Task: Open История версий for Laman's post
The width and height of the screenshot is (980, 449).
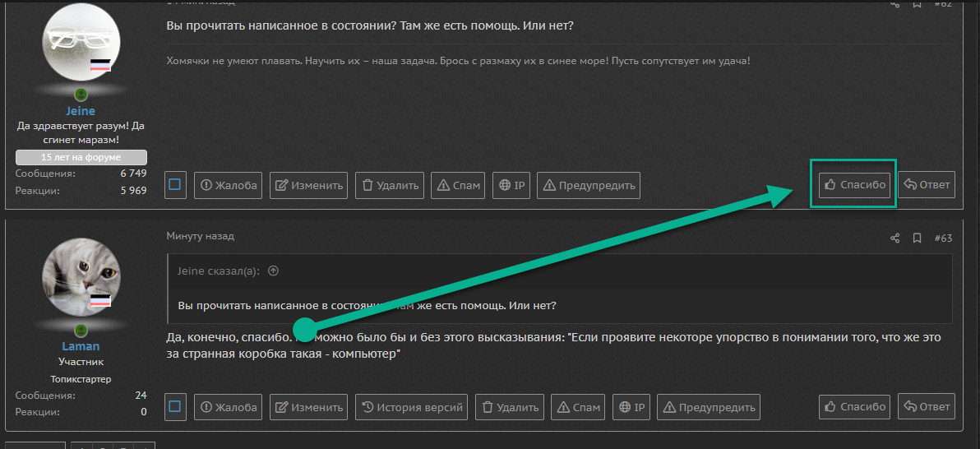Action: click(x=411, y=407)
